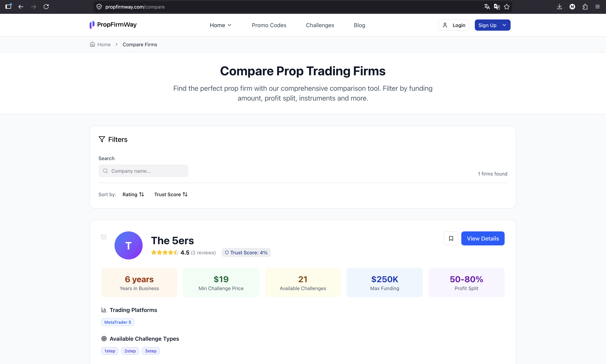This screenshot has width=606, height=364.
Task: Click the View Details button
Action: (483, 238)
